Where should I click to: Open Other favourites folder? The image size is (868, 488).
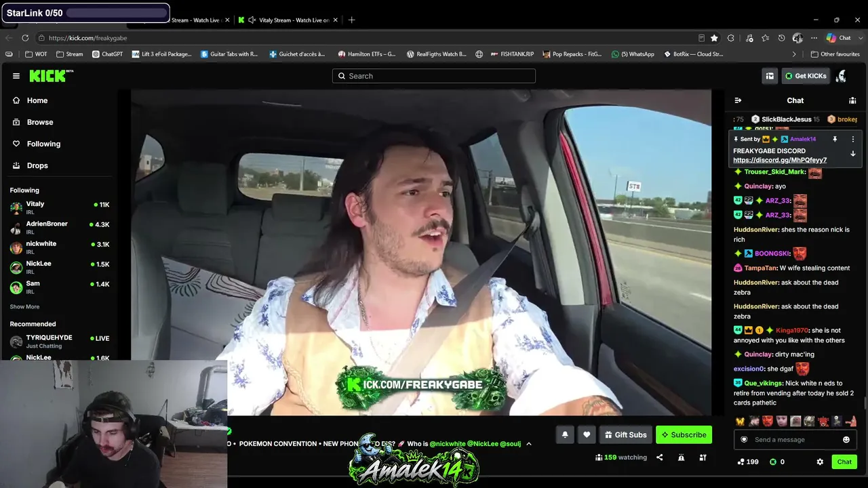(835, 54)
